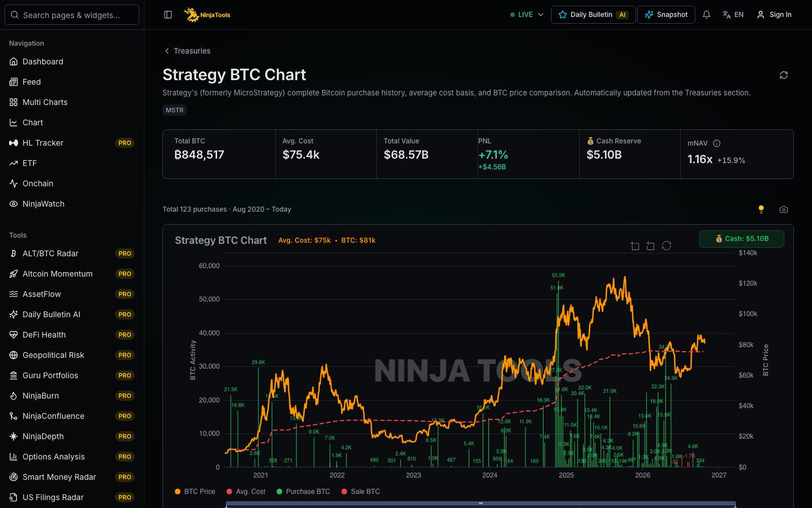Click the Cash: $5.10B badge
The height and width of the screenshot is (508, 812).
[742, 239]
